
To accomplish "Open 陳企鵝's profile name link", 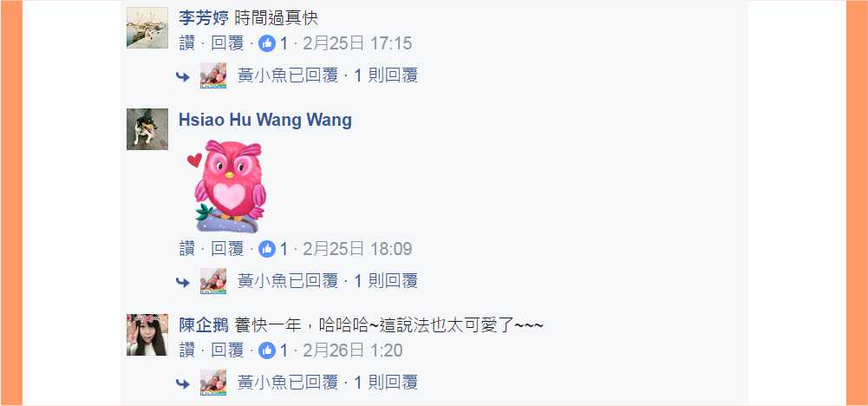I will (x=204, y=325).
